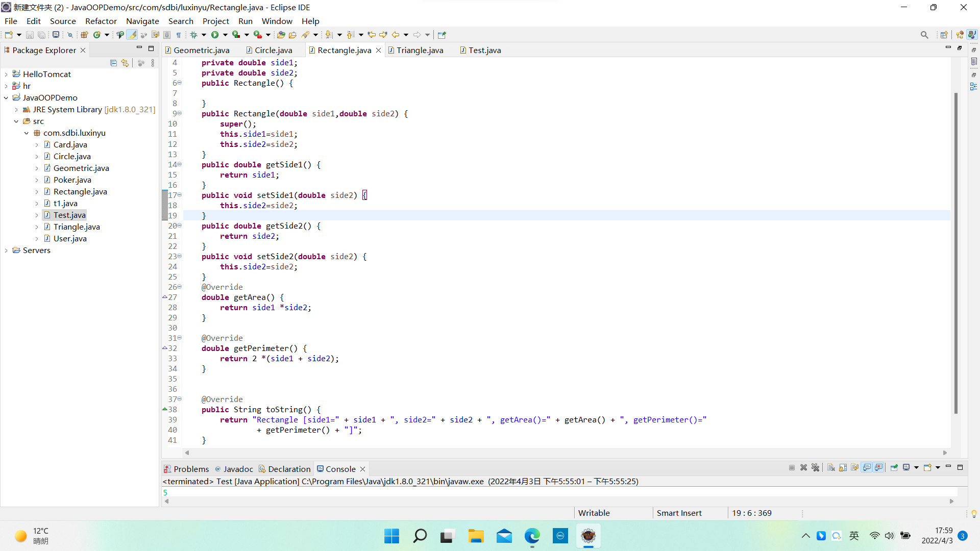
Task: Click Collapse All in Package Explorer
Action: coord(113,63)
